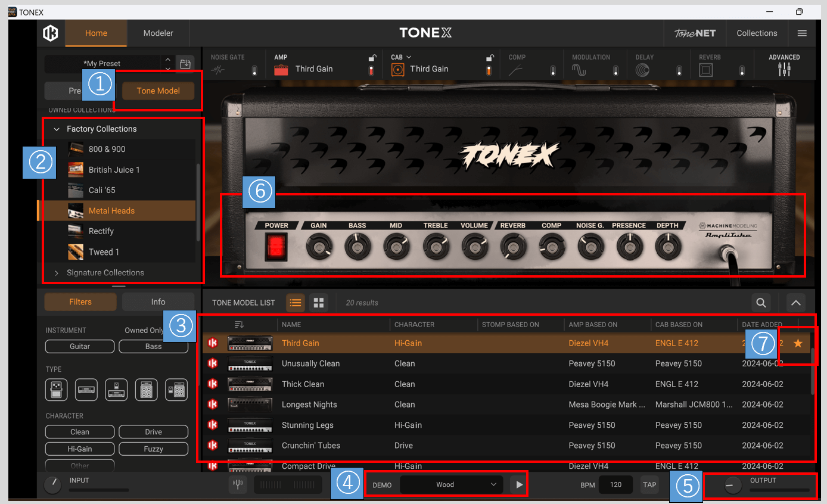Viewport: 827px width, 504px height.
Task: Click the IK Multimedia logo icon
Action: point(51,33)
